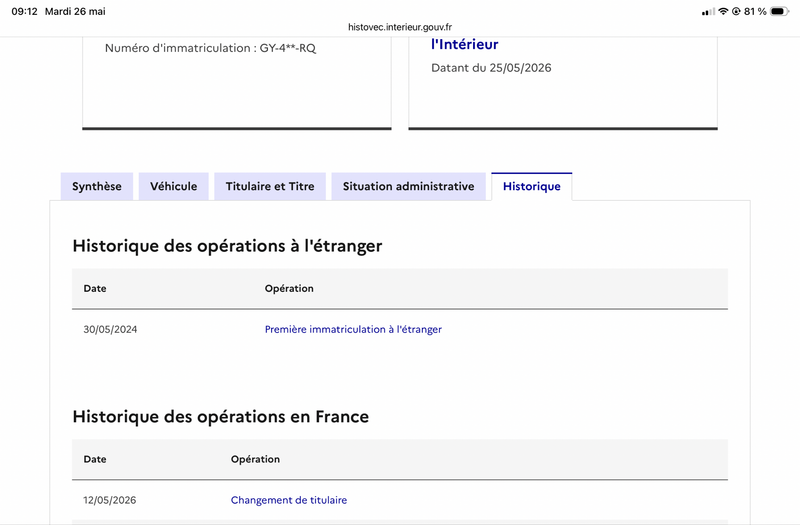The width and height of the screenshot is (800, 525).
Task: Click Historique des opérations en France heading
Action: tap(220, 416)
